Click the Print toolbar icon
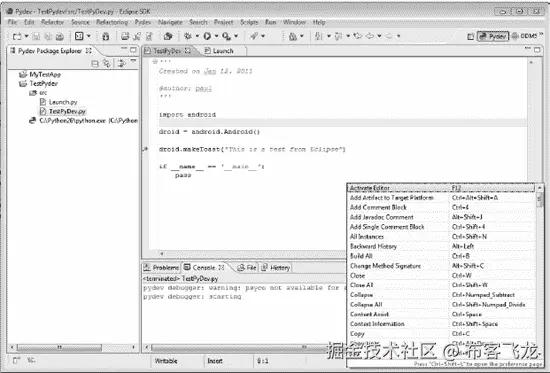This screenshot has width=550, height=373. pyautogui.click(x=60, y=36)
